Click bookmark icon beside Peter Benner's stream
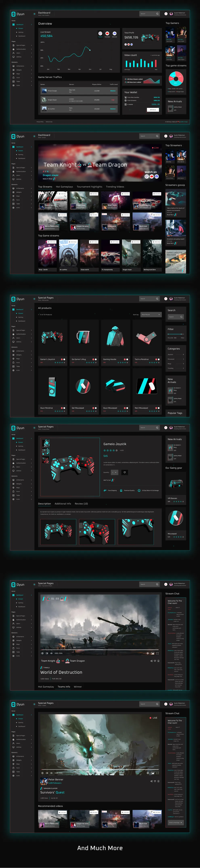Image resolution: width=200 pixels, height=868 pixels. 158,781
